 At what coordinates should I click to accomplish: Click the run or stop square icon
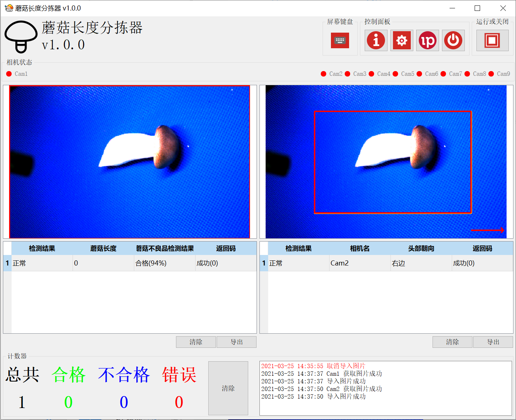[x=492, y=40]
